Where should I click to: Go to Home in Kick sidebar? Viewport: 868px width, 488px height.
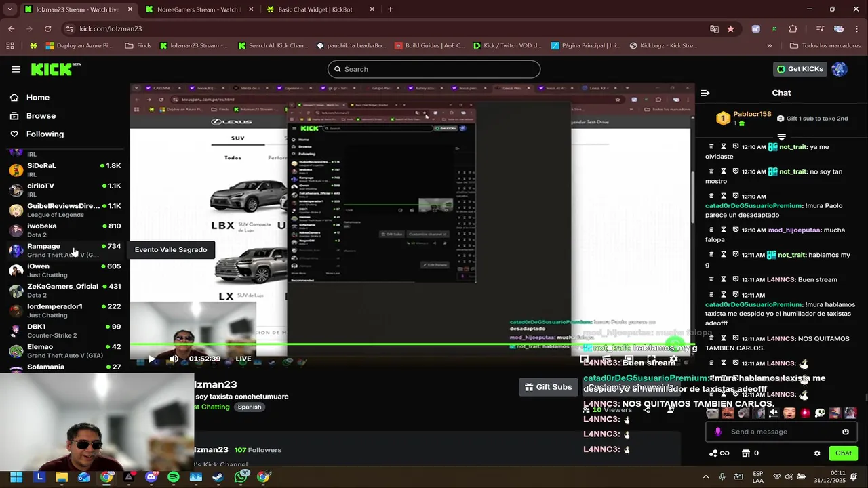[x=38, y=98]
